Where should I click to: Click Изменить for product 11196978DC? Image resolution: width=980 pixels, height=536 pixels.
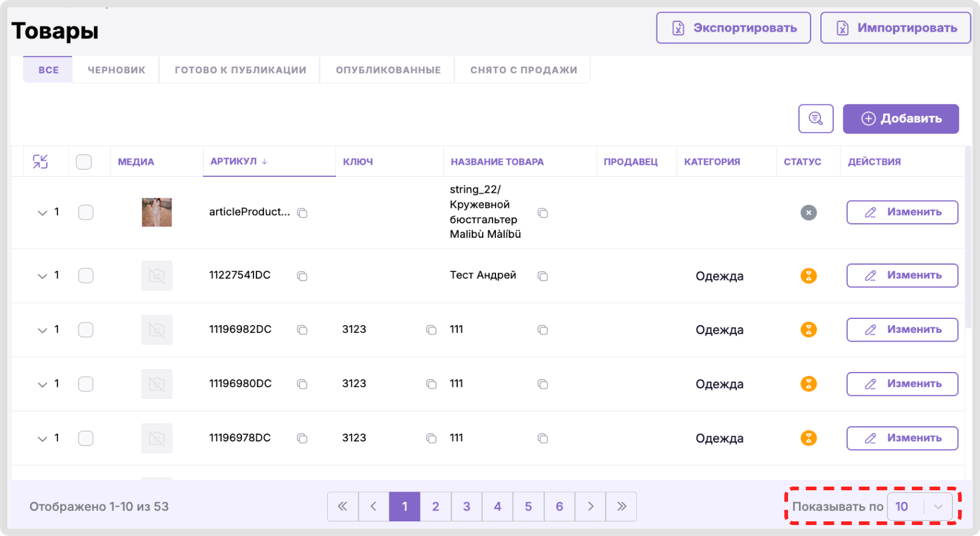click(902, 438)
